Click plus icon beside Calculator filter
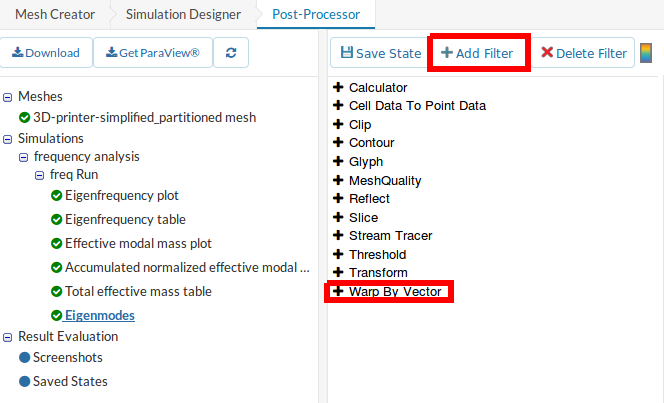 [x=338, y=88]
